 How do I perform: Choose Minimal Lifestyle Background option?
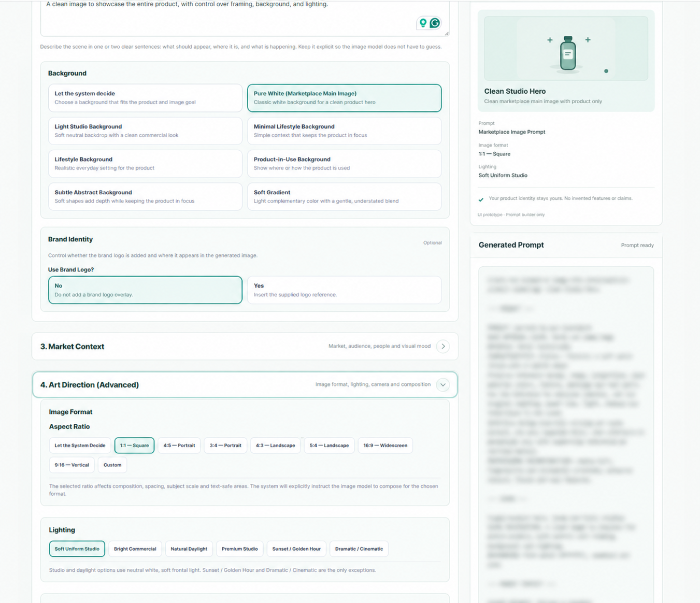[345, 131]
